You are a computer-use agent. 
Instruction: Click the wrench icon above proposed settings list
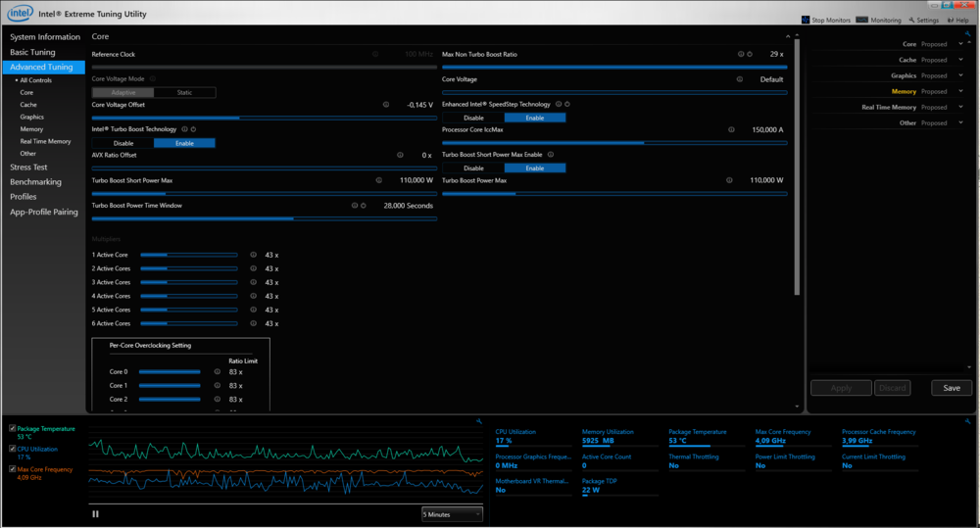970,35
